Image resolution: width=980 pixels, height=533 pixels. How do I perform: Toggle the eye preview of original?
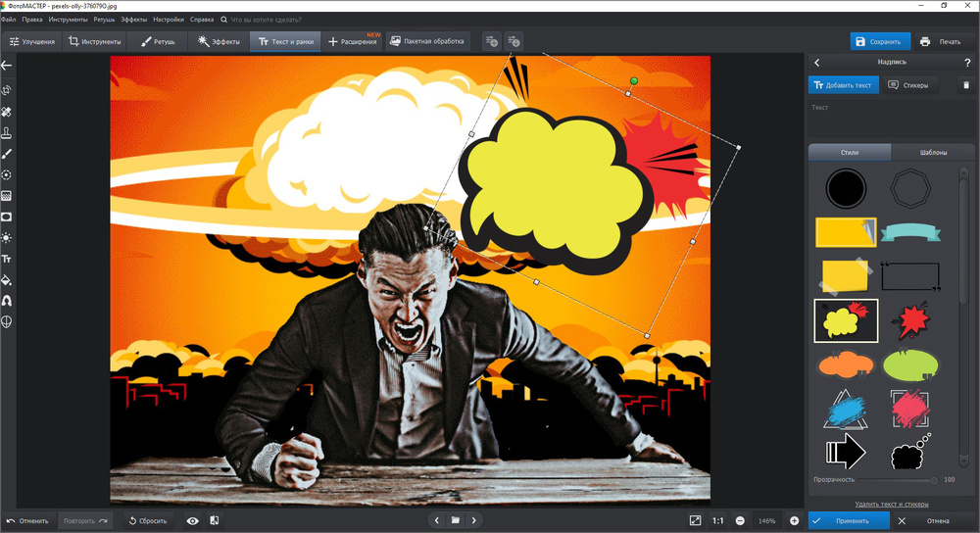[x=192, y=520]
